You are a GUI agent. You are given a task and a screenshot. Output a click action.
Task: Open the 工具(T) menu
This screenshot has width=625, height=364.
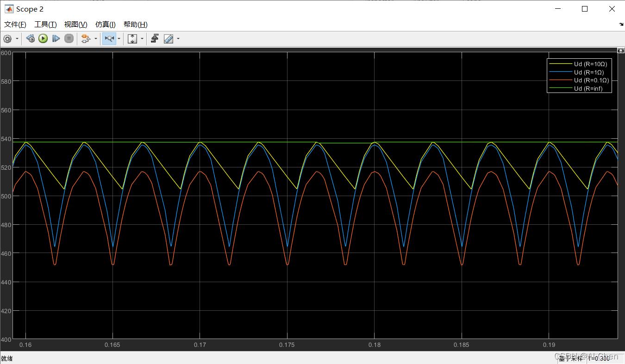click(x=45, y=24)
